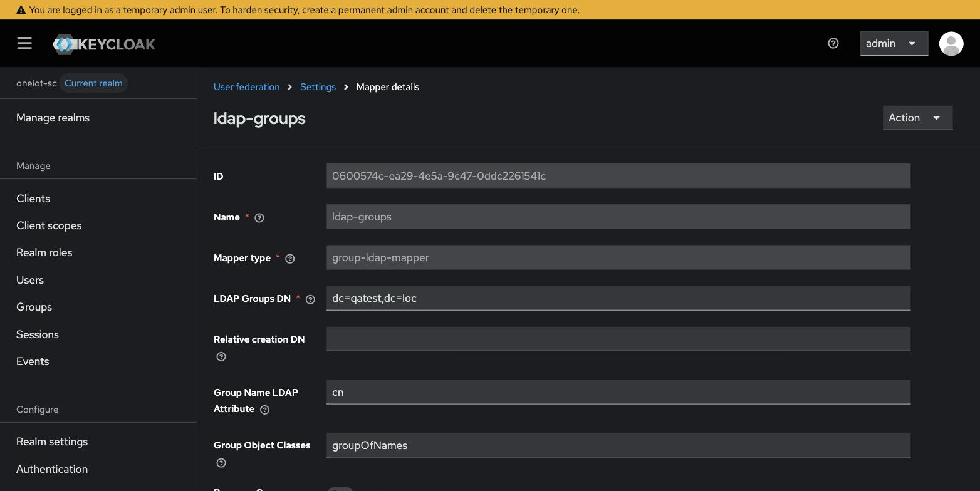Open the help icon in header
Viewport: 980px width, 491px height.
click(x=833, y=43)
